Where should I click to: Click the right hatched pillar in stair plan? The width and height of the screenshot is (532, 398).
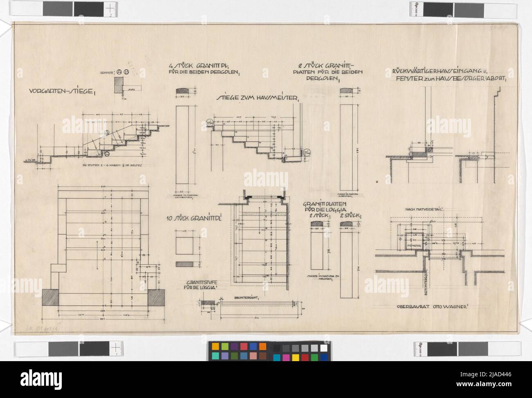[x=156, y=297]
